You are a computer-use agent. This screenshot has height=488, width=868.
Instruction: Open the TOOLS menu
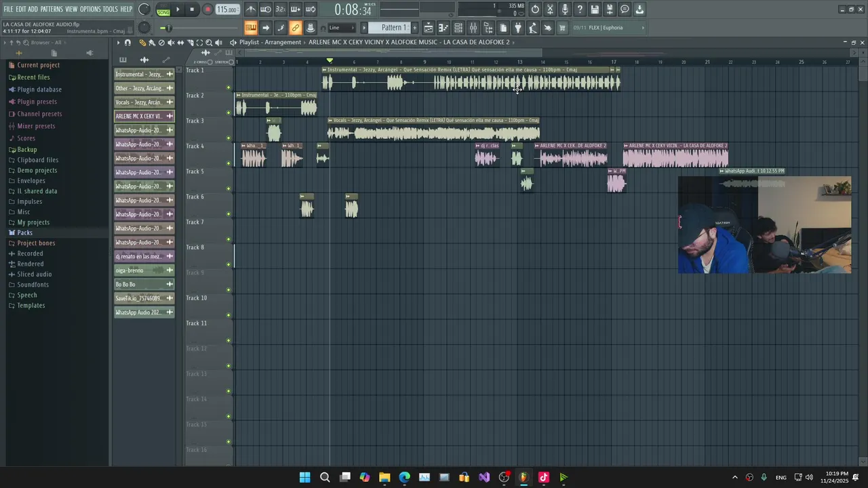click(x=111, y=9)
